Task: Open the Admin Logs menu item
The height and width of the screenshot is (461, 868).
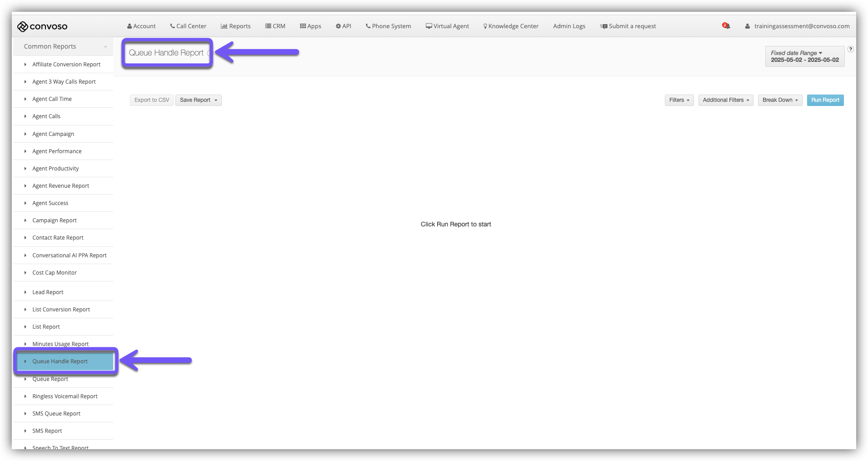Action: point(569,26)
